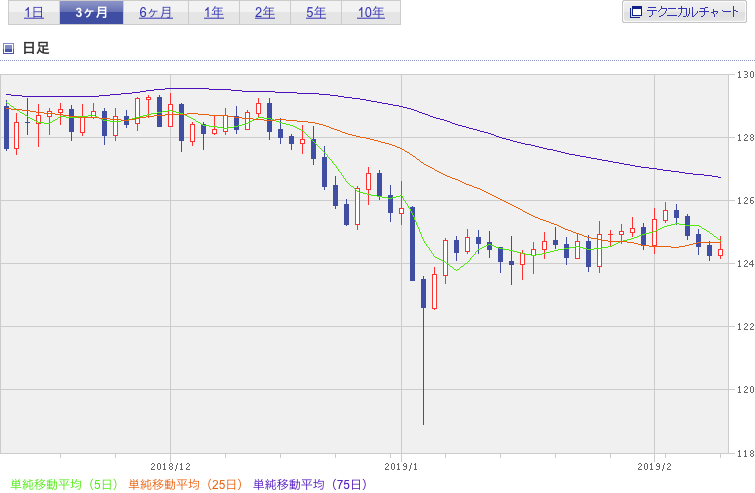The height and width of the screenshot is (493, 755).
Task: Click the tall blue candlestick right after the 2019/1 gridline
Action: click(413, 244)
